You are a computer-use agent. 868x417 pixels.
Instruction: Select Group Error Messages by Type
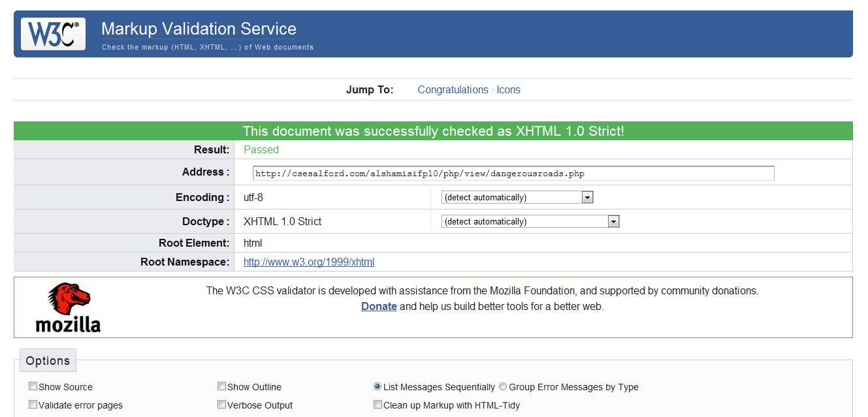[x=503, y=386]
